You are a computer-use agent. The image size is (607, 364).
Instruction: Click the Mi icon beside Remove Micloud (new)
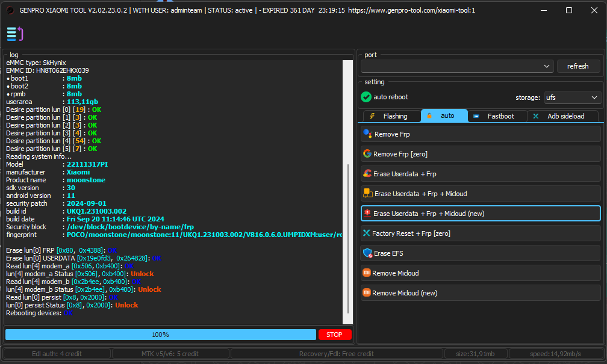coord(366,292)
